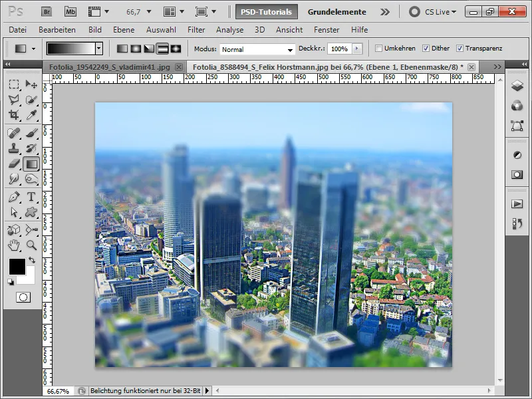This screenshot has height=399, width=532.
Task: Open the Filter menu
Action: 196,30
